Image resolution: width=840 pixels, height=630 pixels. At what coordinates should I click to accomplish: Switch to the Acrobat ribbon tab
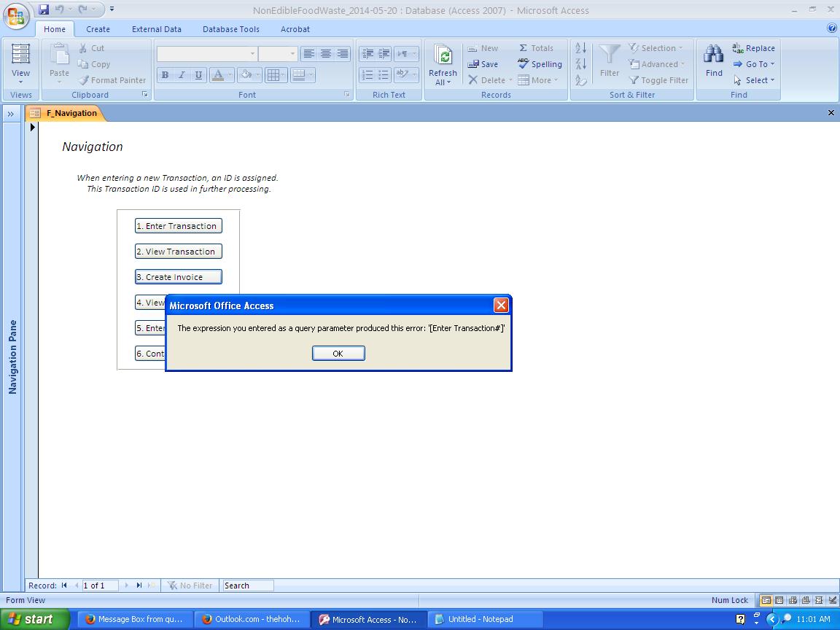click(295, 29)
